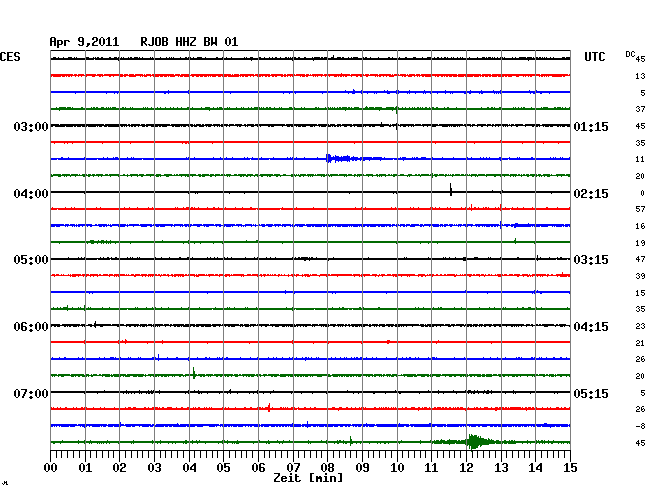Click the DC value '37'
This screenshot has width=650, height=494.
click(640, 109)
